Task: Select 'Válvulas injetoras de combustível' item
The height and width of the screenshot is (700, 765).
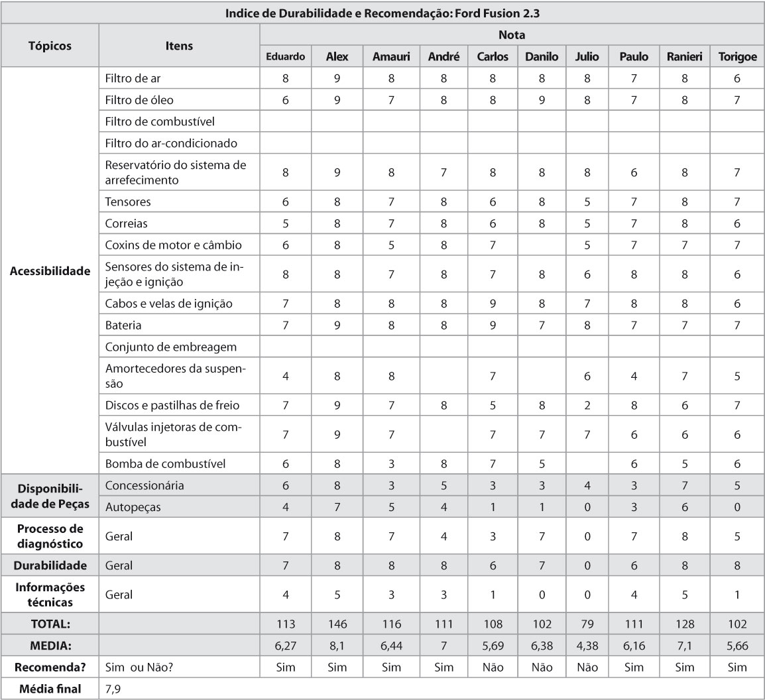Action: (173, 434)
